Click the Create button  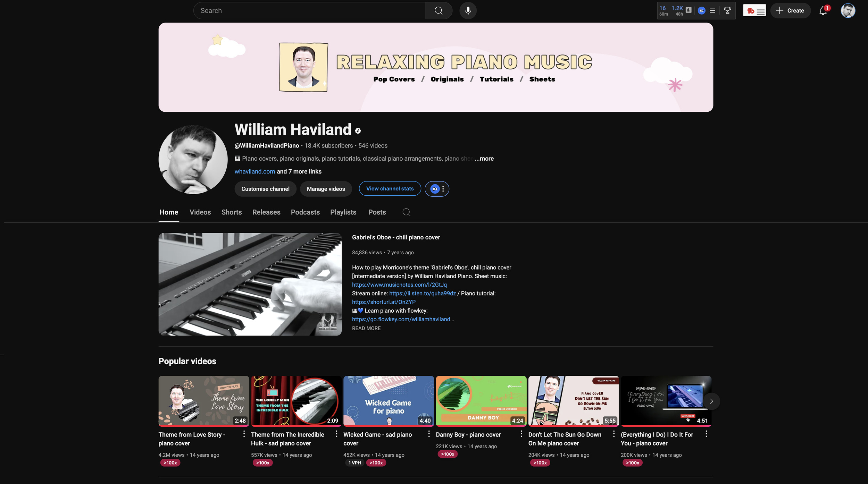[x=790, y=11]
